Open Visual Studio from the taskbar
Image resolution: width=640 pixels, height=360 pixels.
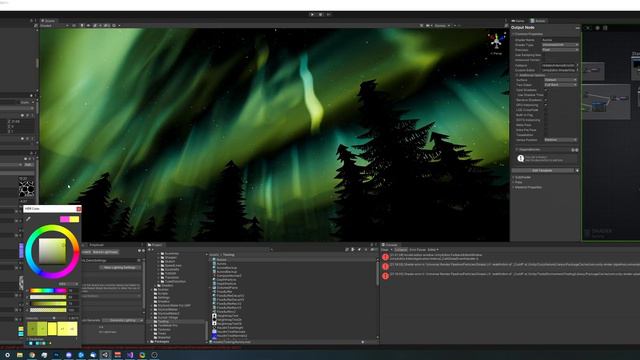click(x=130, y=355)
